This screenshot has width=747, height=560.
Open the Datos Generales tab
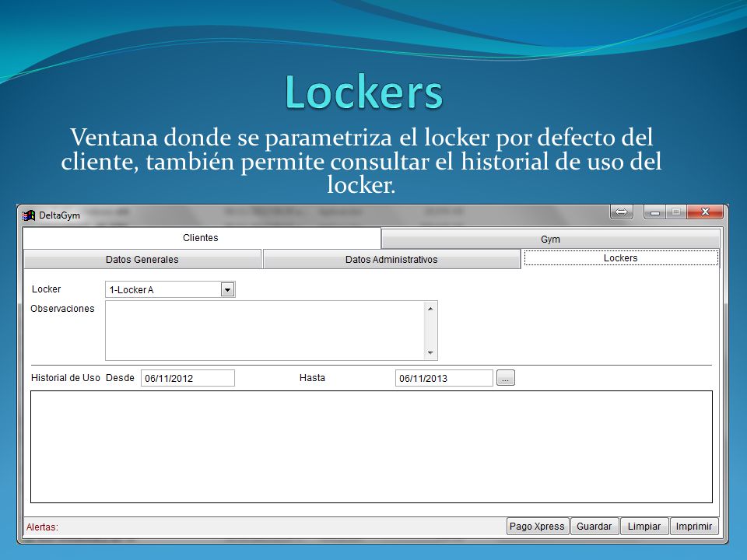pyautogui.click(x=142, y=260)
